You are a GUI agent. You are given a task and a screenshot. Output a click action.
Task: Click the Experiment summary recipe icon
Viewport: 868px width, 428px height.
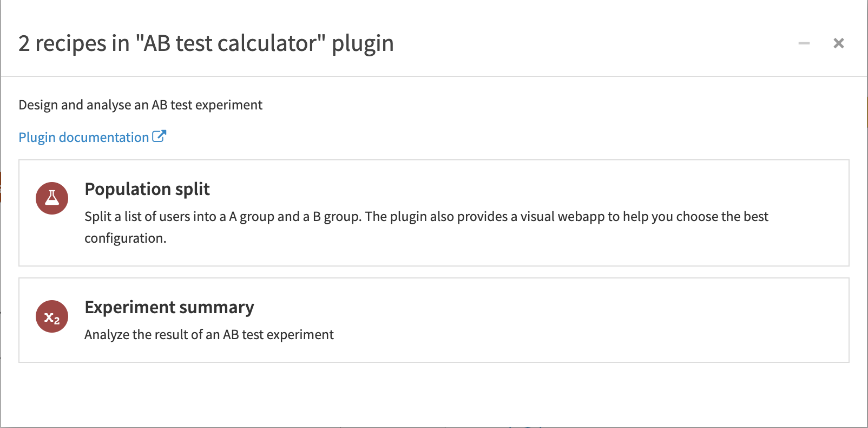tap(51, 316)
